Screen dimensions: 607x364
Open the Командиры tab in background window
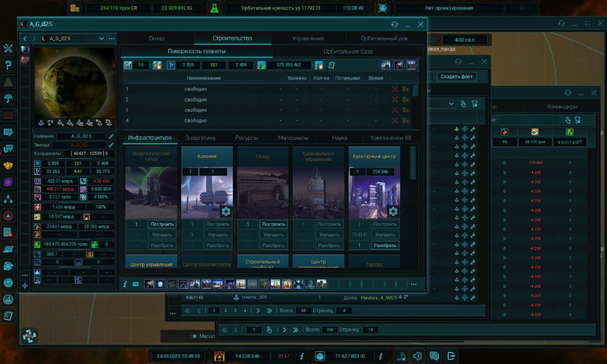click(562, 107)
